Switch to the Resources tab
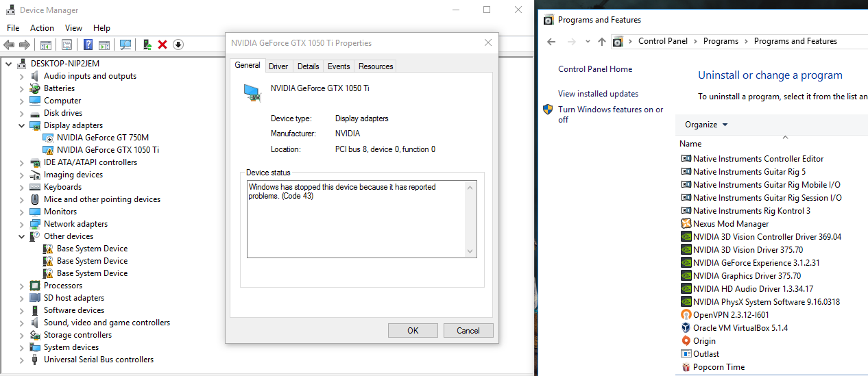868x376 pixels. [x=376, y=66]
